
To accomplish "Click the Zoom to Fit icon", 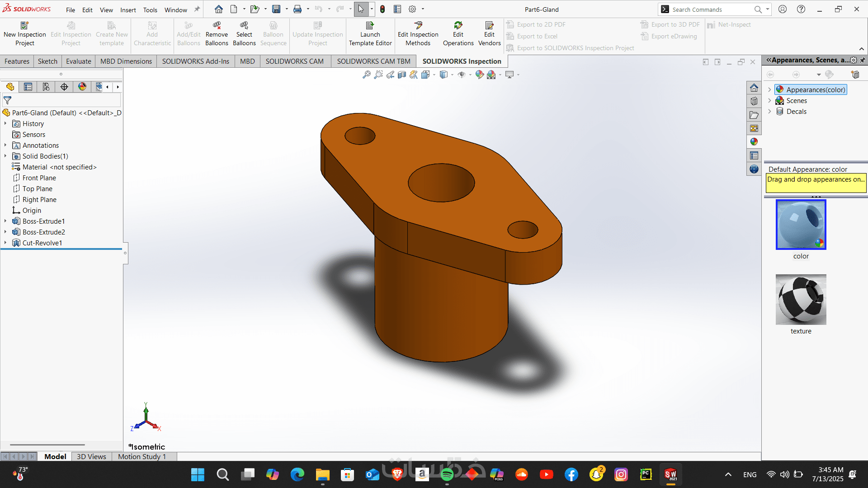I will (x=366, y=75).
